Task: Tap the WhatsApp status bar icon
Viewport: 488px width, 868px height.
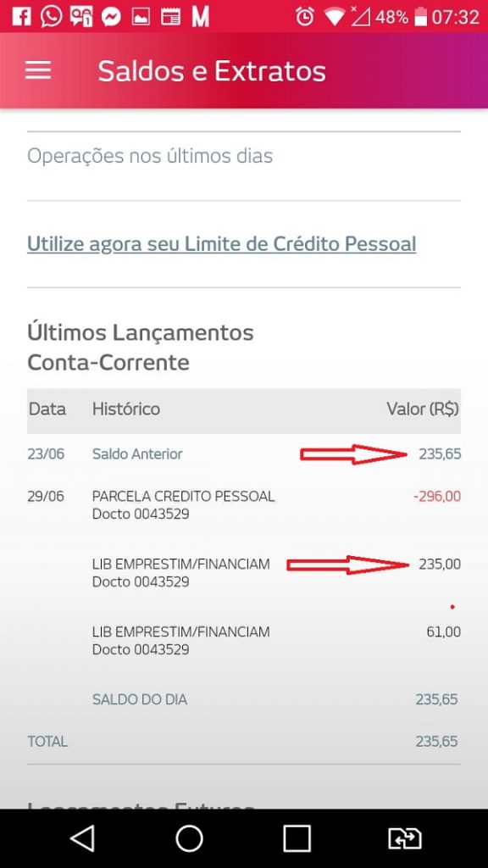Action: tap(51, 17)
